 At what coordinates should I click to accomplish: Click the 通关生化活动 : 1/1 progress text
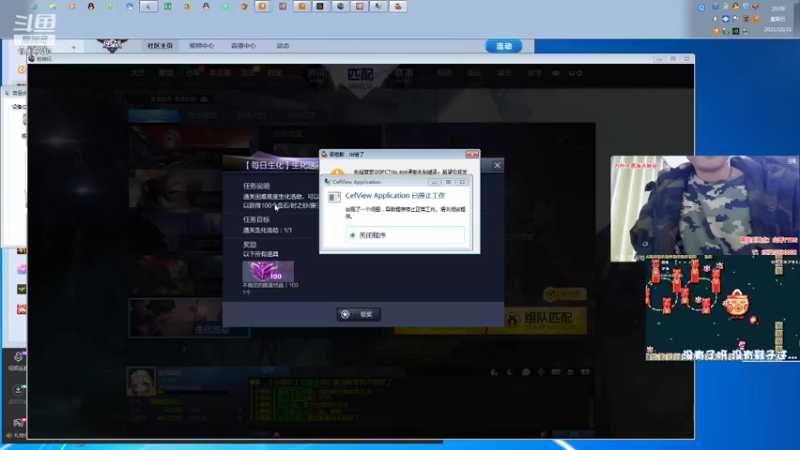tap(267, 230)
